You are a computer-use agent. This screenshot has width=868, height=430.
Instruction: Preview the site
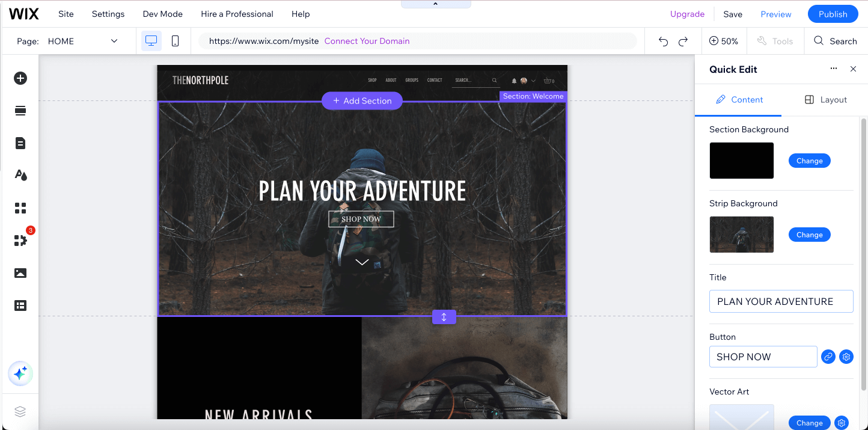pyautogui.click(x=776, y=14)
